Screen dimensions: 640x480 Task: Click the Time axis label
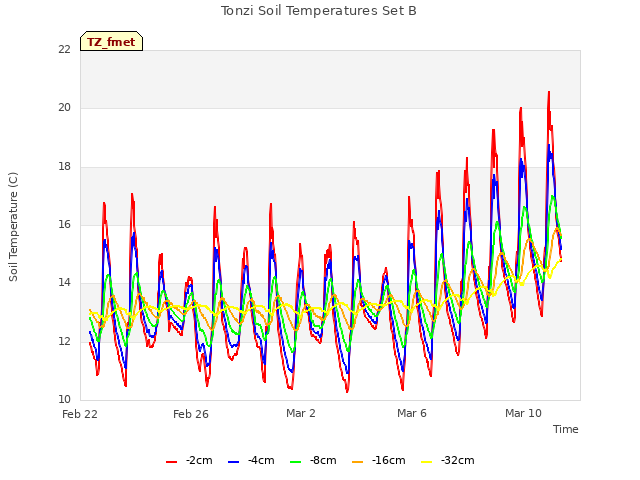(566, 429)
